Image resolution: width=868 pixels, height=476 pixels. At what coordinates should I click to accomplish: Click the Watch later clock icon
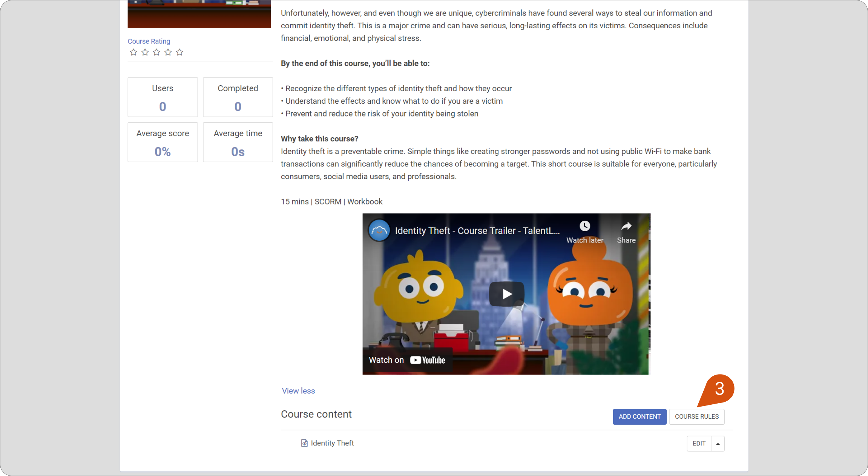click(x=585, y=226)
